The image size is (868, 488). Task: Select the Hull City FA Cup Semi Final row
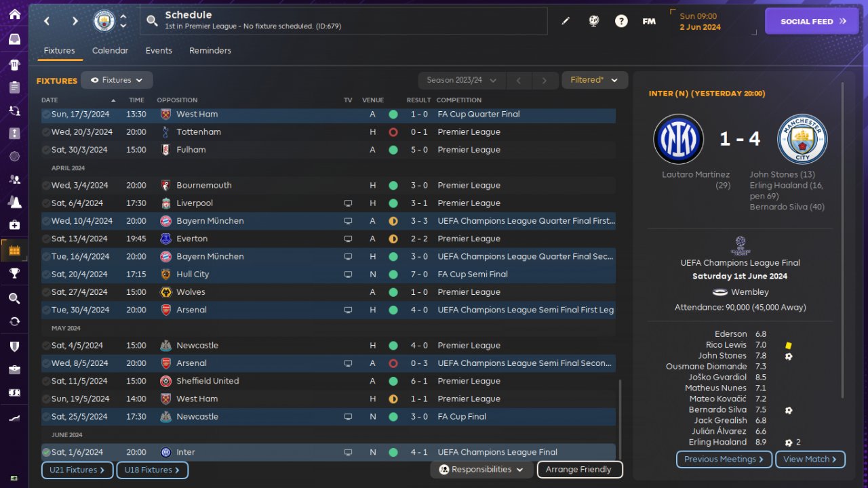pos(328,274)
